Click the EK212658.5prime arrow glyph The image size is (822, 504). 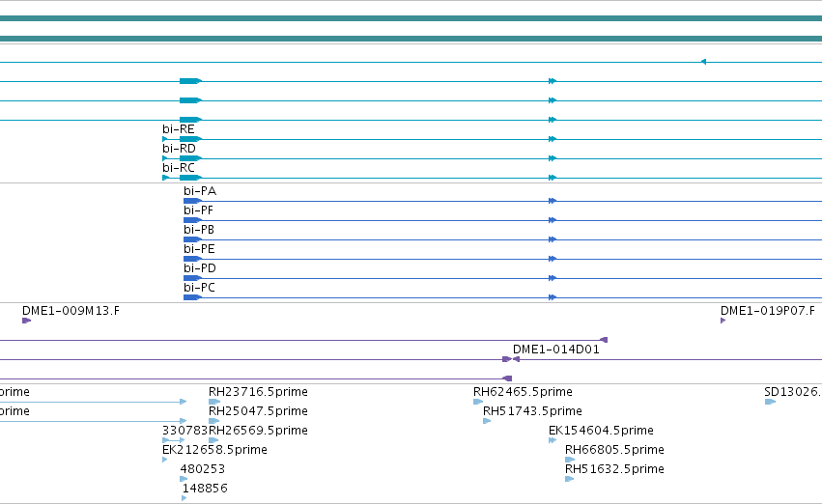coord(165,460)
